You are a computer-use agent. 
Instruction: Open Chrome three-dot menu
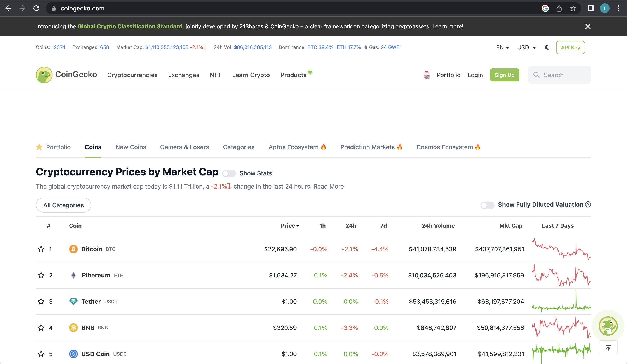pos(618,9)
